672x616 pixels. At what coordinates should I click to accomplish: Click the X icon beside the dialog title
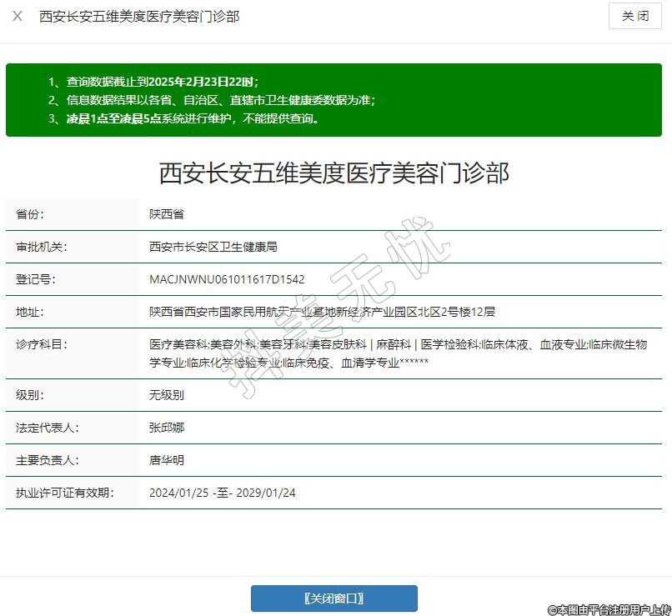coord(18,17)
